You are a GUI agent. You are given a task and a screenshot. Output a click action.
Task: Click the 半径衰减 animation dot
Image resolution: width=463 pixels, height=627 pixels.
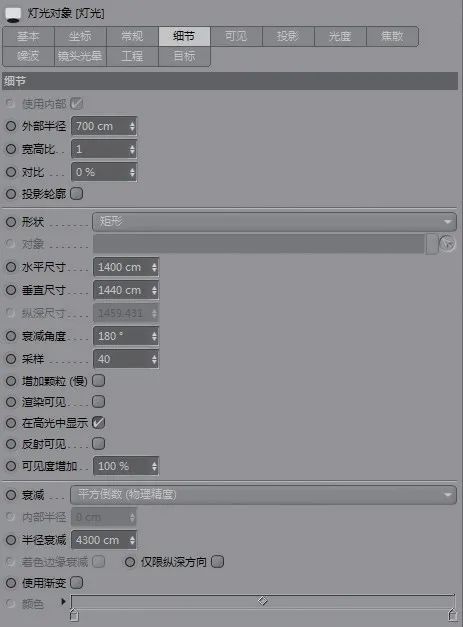click(x=11, y=540)
